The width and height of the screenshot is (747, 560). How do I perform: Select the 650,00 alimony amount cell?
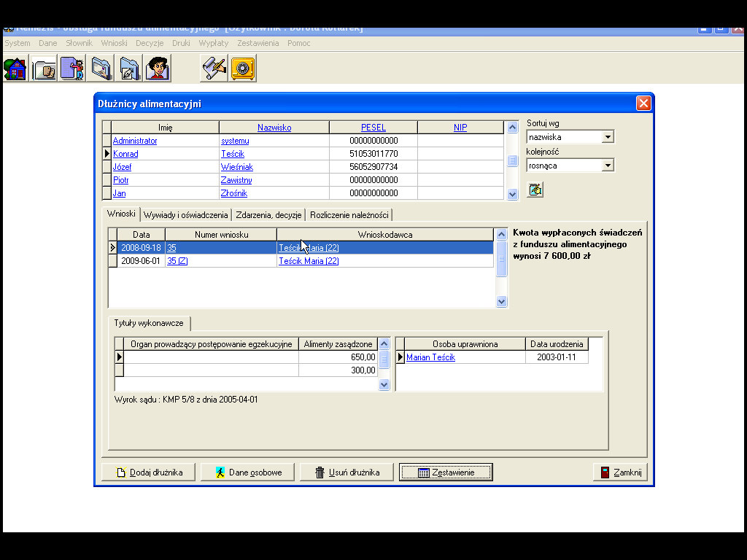coord(338,357)
